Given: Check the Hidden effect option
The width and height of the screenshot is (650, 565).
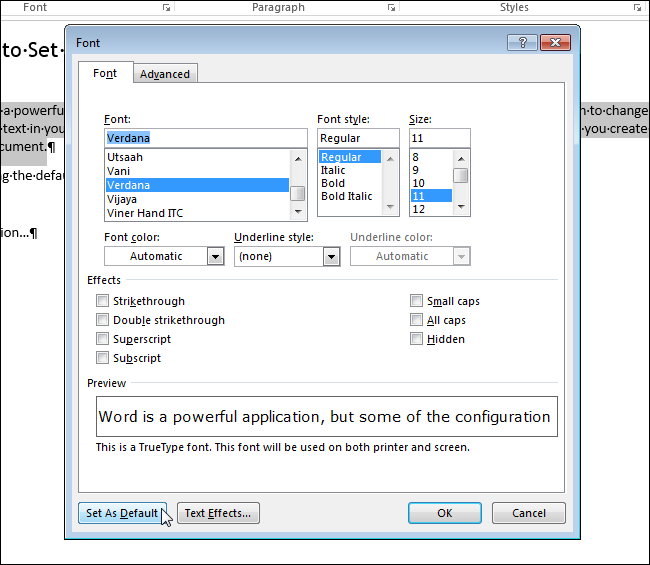Looking at the screenshot, I should (416, 339).
